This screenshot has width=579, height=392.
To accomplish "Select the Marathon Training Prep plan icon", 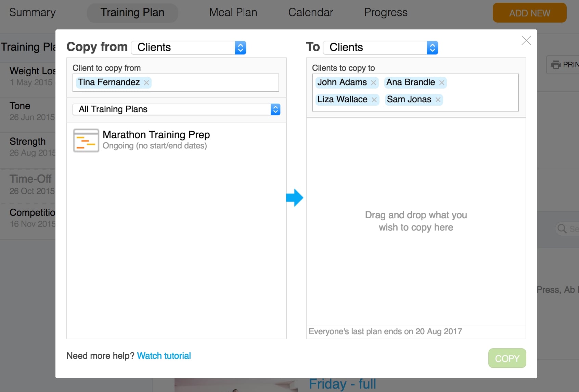I will [x=86, y=140].
